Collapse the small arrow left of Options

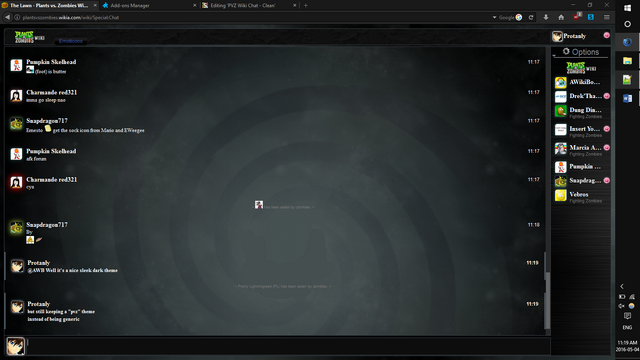coord(554,56)
